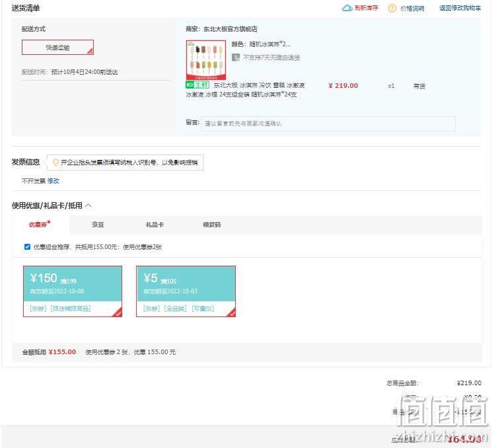Click the ¥219.00 product price
The width and height of the screenshot is (494, 448).
(x=343, y=86)
